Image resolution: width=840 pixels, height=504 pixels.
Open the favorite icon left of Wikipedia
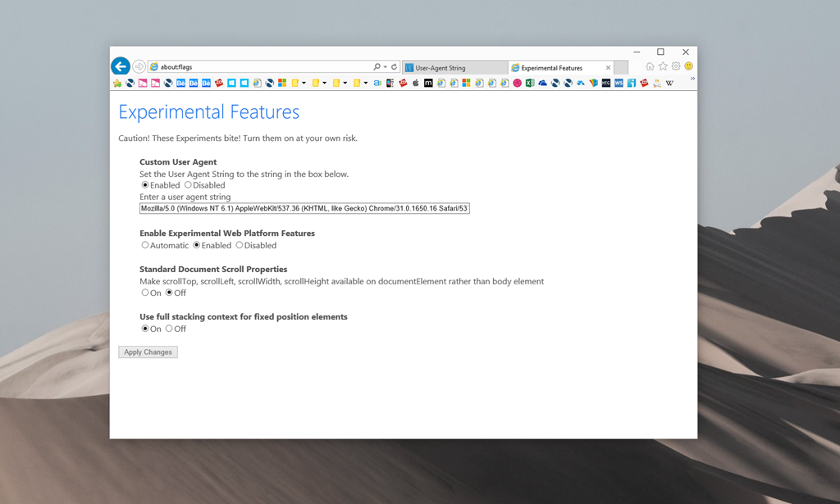click(657, 83)
